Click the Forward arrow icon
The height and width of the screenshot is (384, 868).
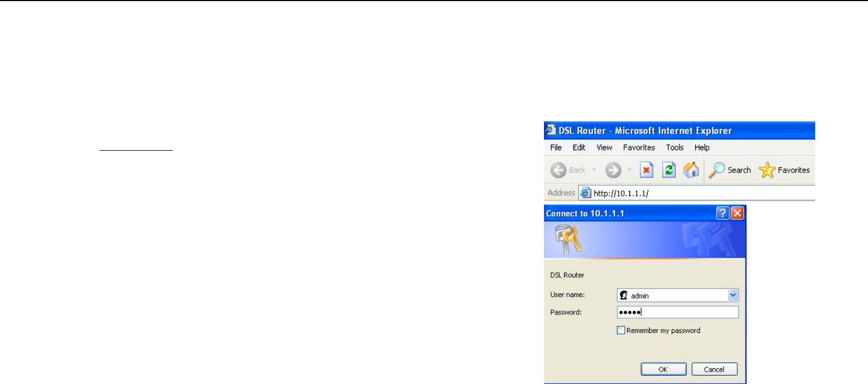coord(613,170)
